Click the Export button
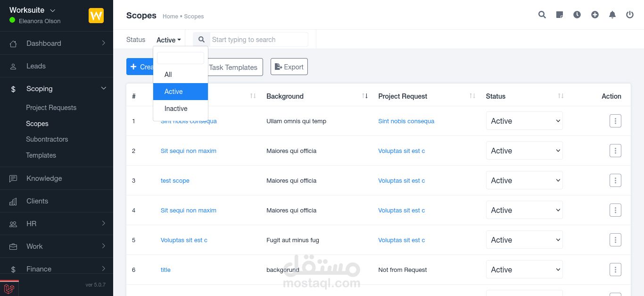 point(289,67)
